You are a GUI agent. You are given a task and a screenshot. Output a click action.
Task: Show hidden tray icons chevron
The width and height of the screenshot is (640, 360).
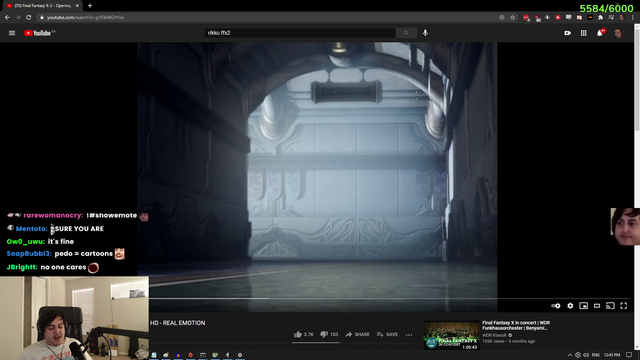[570, 355]
